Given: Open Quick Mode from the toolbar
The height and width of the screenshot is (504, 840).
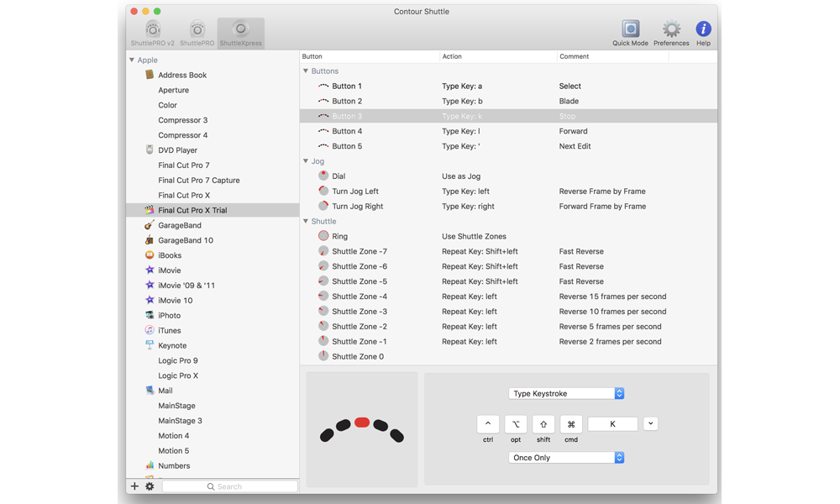Looking at the screenshot, I should tap(629, 32).
